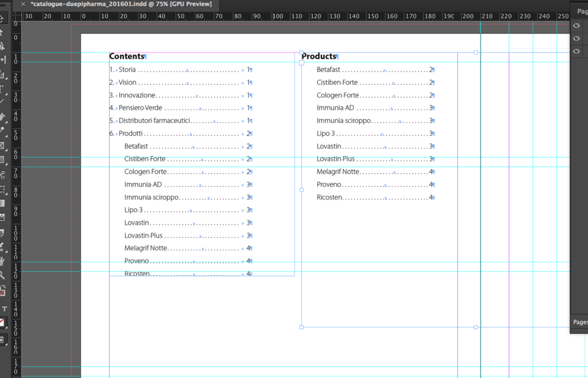Click 'Immunia AD' in the Contents column
588x378 pixels.
(143, 184)
